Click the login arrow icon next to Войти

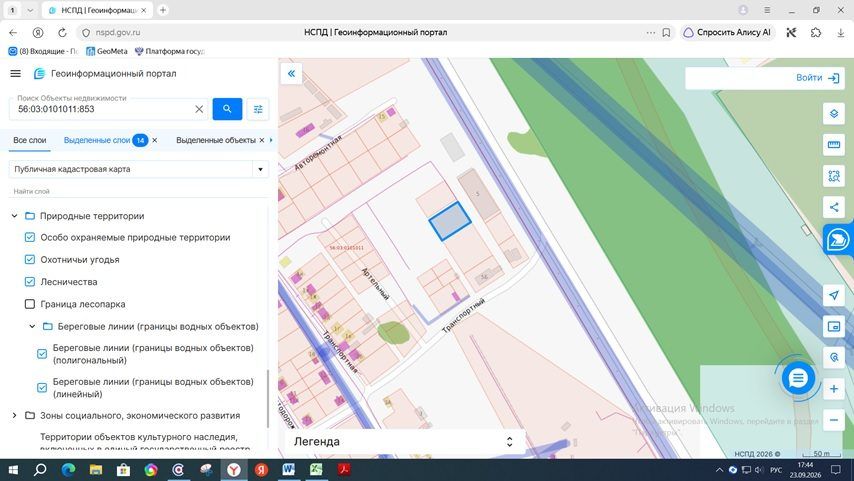(833, 78)
